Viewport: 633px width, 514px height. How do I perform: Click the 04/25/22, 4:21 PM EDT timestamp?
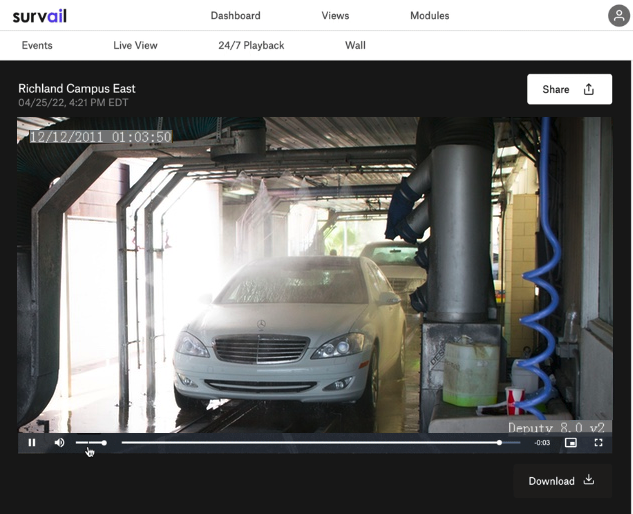click(73, 103)
